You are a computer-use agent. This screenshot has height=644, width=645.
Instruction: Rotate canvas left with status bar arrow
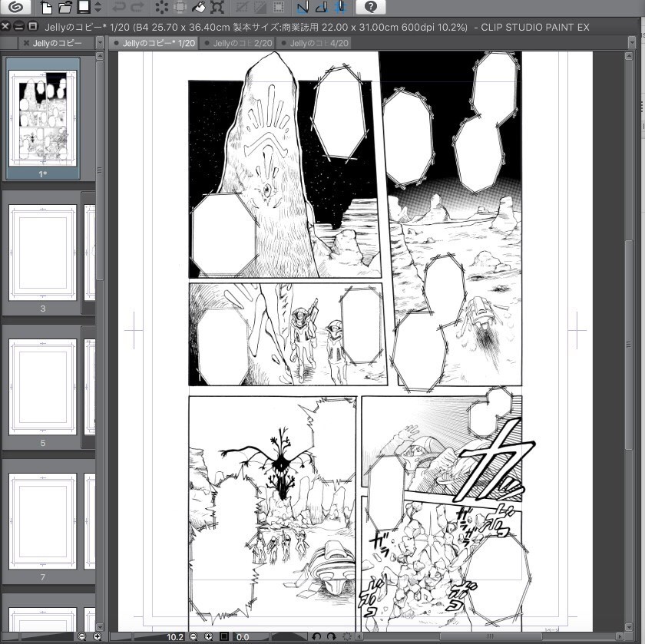317,636
